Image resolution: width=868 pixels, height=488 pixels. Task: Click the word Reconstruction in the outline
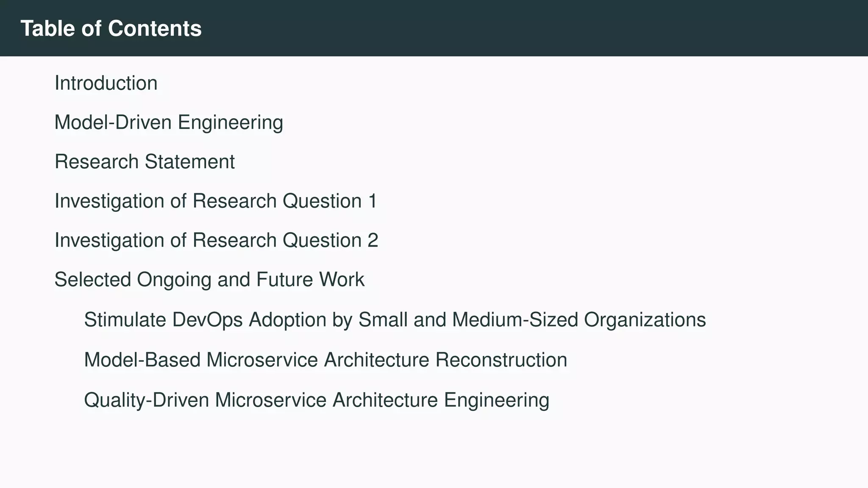click(x=501, y=360)
